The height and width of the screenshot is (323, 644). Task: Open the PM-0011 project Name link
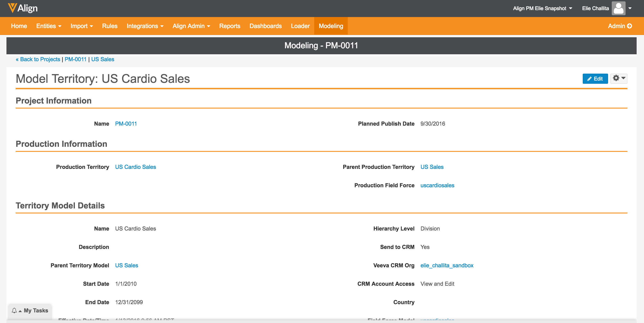click(x=126, y=124)
